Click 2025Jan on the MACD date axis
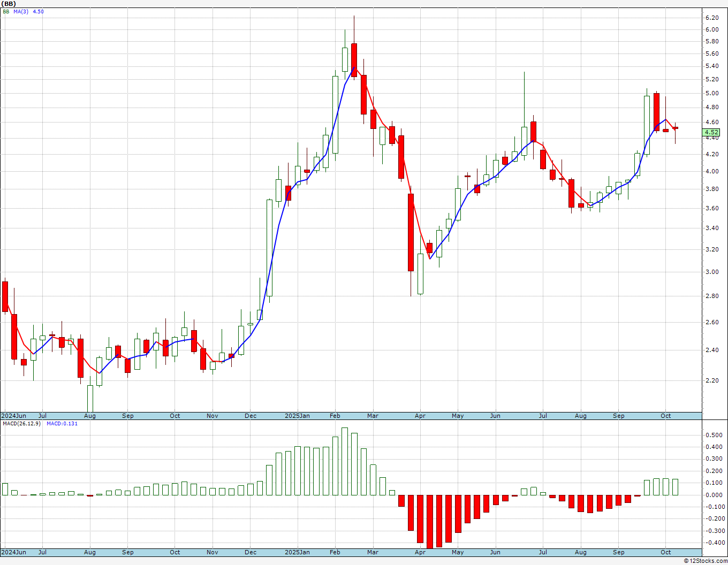Image resolution: width=728 pixels, height=565 pixels. (297, 552)
